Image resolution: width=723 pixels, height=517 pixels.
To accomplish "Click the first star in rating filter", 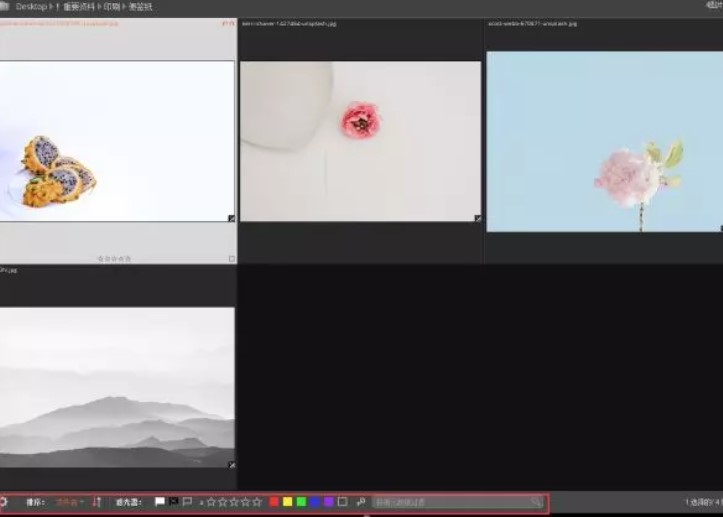I will coord(211,501).
